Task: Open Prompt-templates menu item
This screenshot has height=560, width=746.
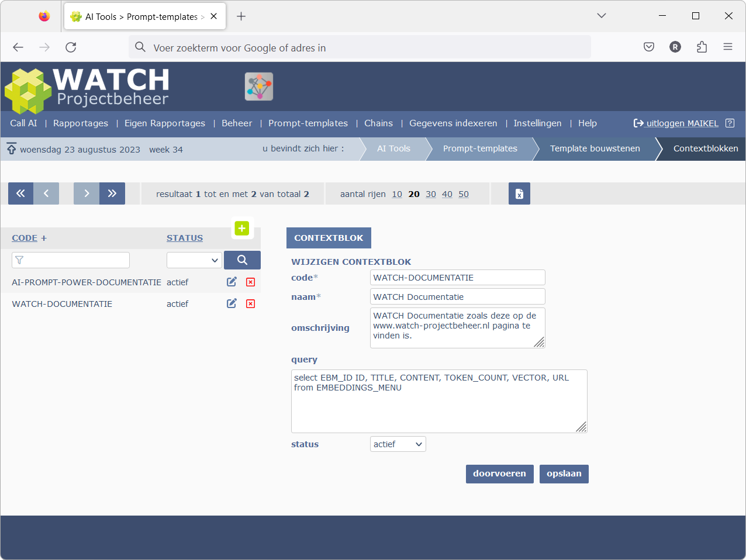Action: point(308,123)
